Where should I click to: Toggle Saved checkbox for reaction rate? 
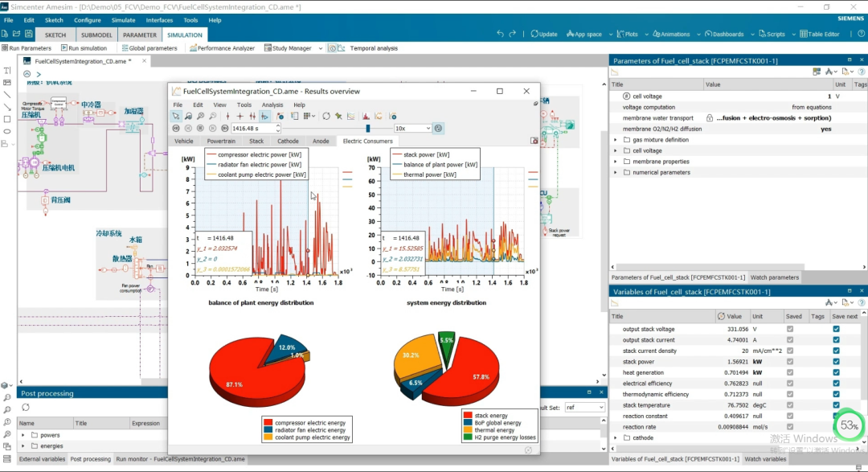point(790,427)
